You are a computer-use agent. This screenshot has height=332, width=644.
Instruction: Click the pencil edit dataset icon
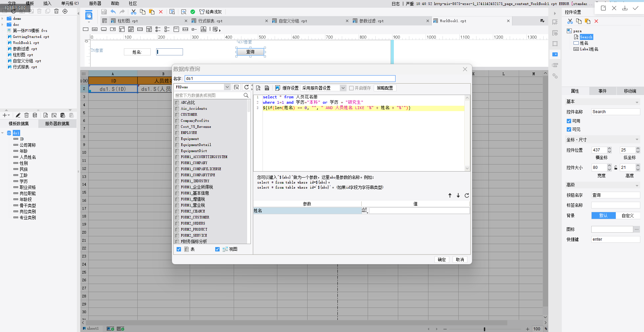[18, 115]
